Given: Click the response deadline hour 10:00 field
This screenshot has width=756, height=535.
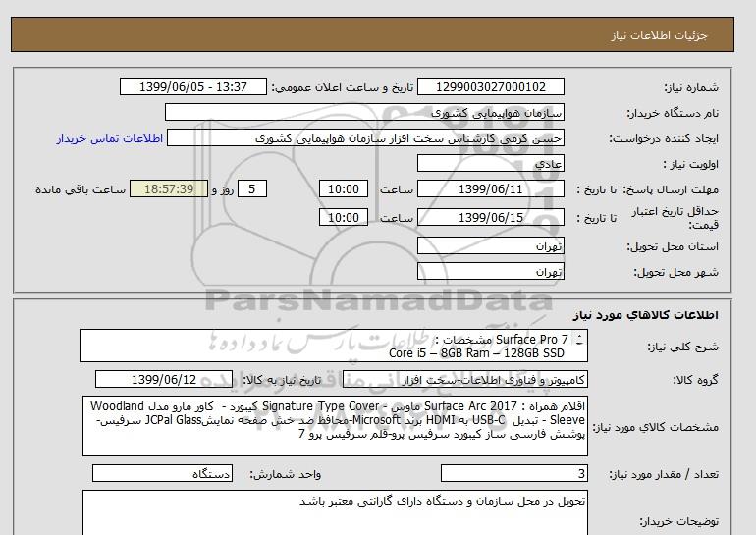Looking at the screenshot, I should 344,189.
